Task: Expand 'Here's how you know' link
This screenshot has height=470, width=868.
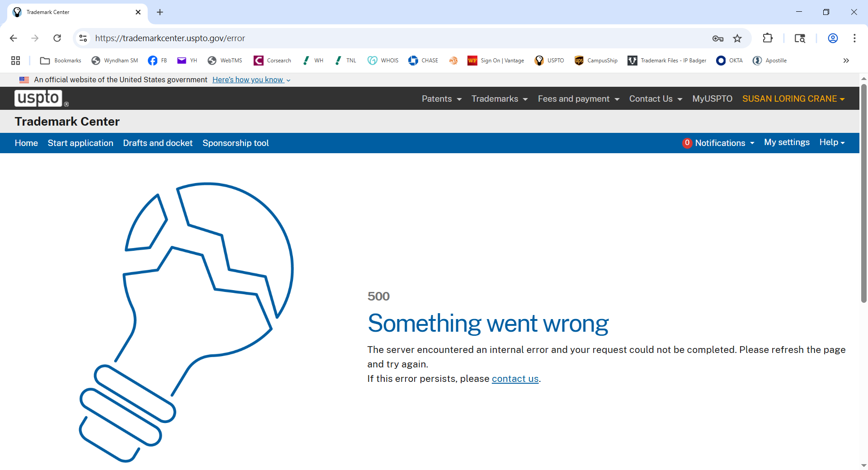Action: click(251, 80)
